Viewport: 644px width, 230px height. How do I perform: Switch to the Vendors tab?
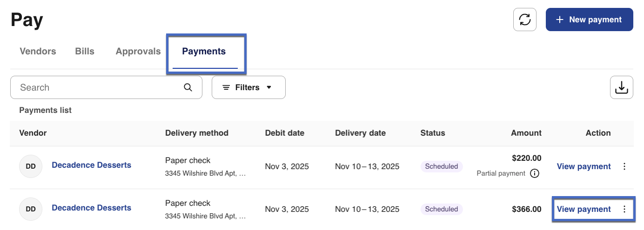[x=38, y=52]
